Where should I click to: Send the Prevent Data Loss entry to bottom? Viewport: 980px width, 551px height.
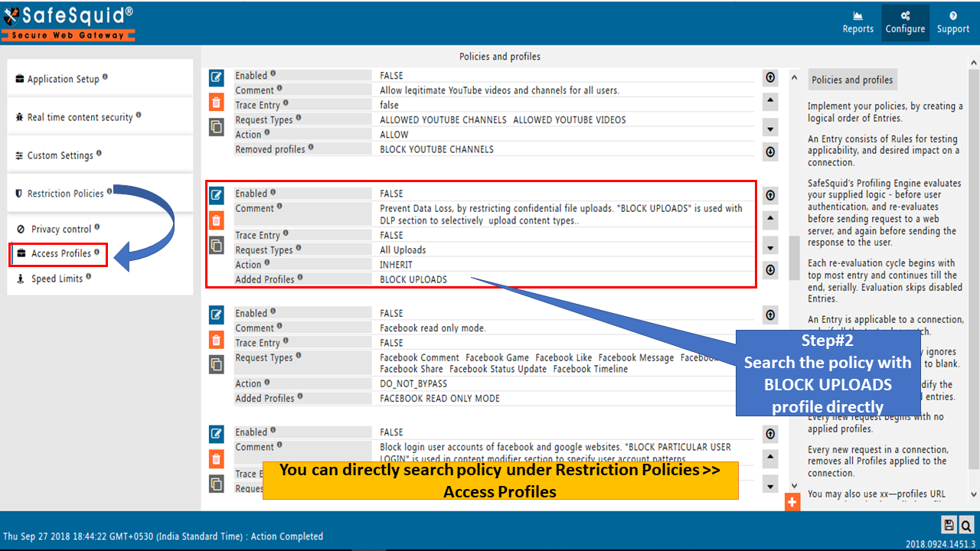(x=770, y=269)
